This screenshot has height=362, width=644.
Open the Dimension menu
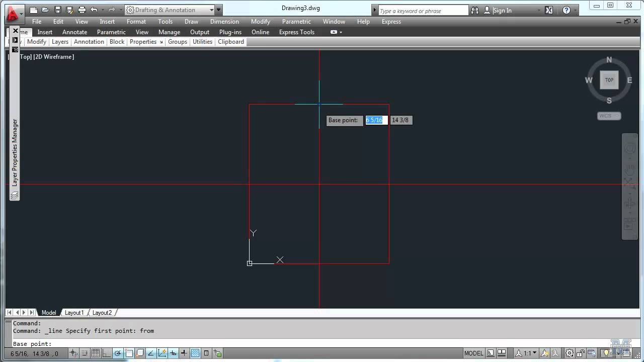pos(224,22)
